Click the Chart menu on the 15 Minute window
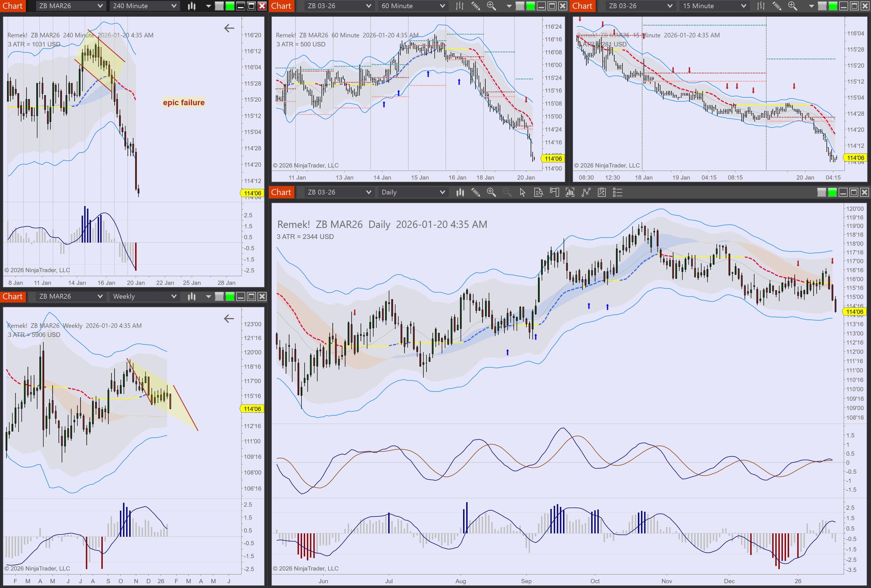The height and width of the screenshot is (588, 871). tap(583, 6)
